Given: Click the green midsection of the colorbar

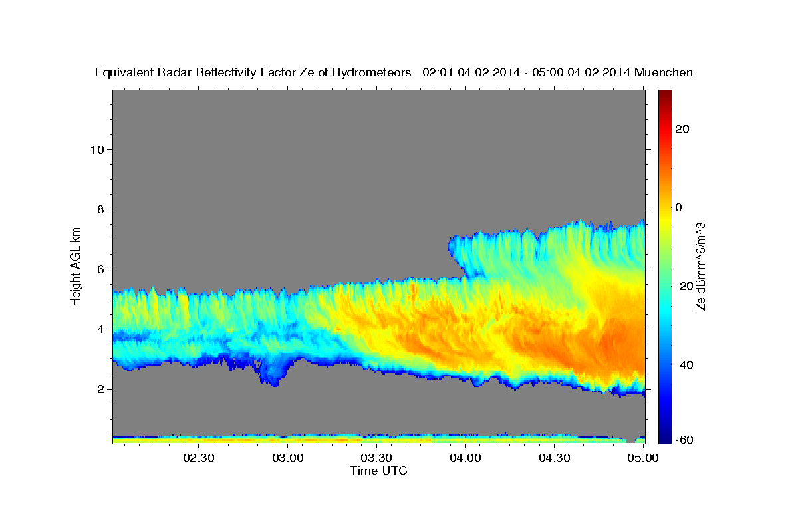Looking at the screenshot, I should 665,266.
